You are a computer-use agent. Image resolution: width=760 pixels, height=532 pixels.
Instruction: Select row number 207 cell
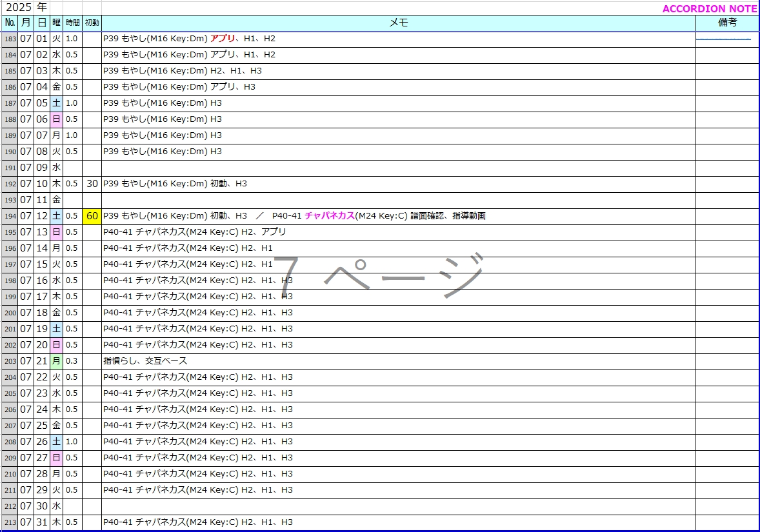10,426
